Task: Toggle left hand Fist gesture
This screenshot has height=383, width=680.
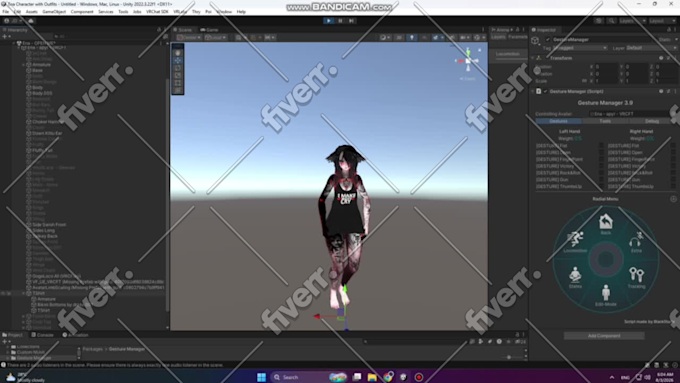Action: [x=601, y=146]
